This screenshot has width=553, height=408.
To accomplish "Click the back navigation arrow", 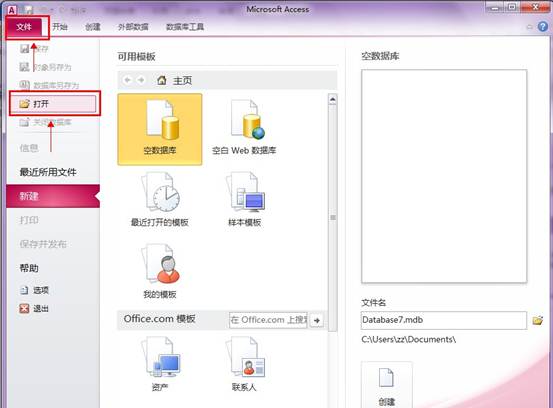I will point(128,80).
